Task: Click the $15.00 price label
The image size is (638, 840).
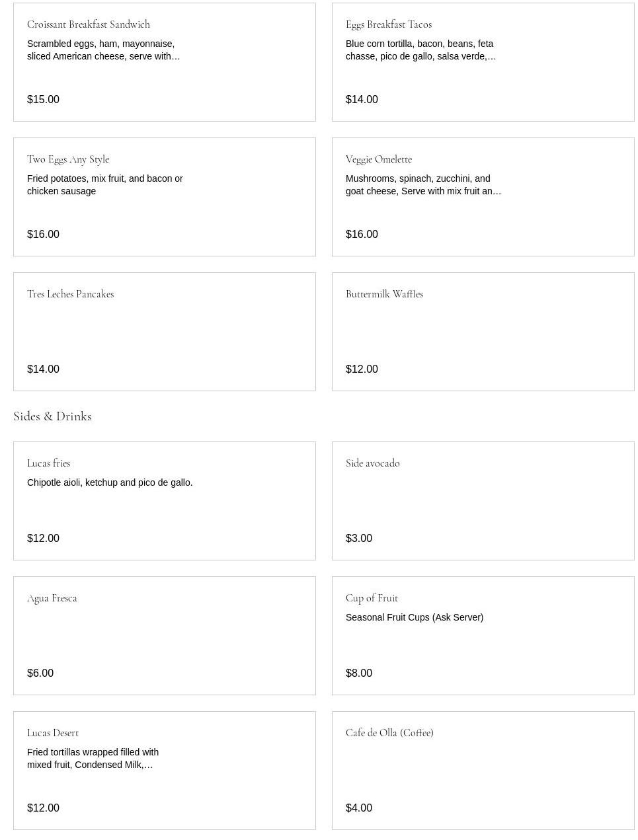Action: click(x=43, y=100)
